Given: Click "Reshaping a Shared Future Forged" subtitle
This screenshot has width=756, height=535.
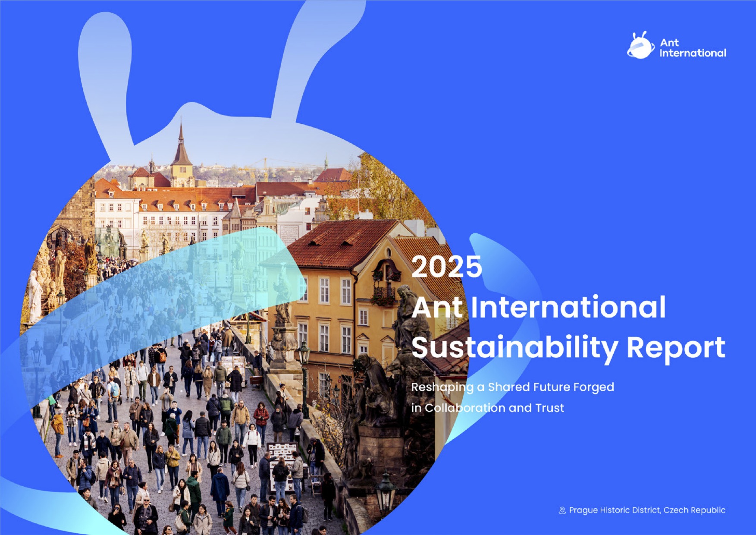Looking at the screenshot, I should [513, 387].
